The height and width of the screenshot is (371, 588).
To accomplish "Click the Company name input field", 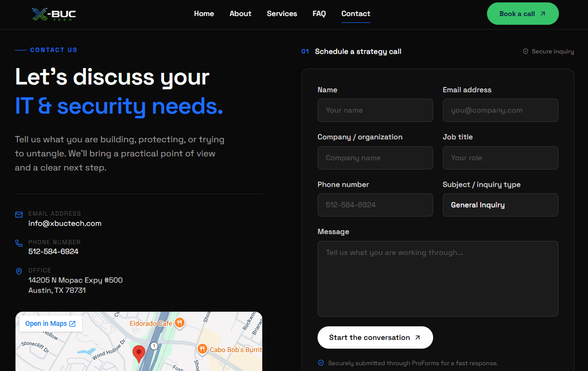I will pyautogui.click(x=375, y=158).
